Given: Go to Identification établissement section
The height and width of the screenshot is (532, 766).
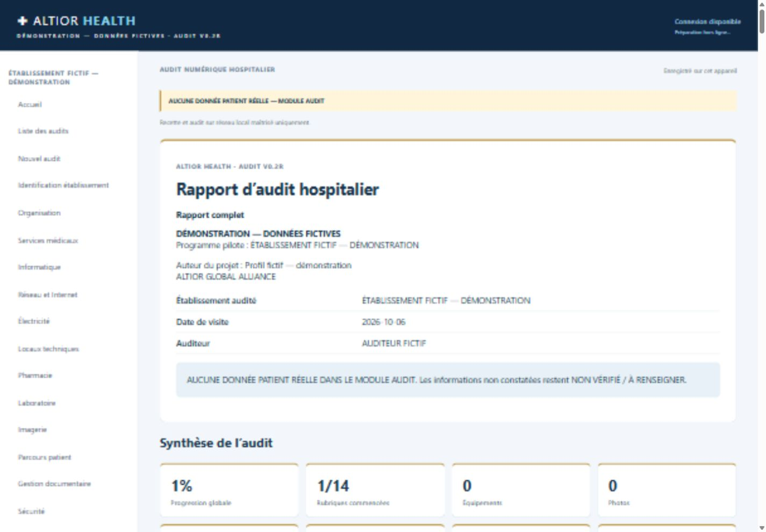Looking at the screenshot, I should click(63, 185).
